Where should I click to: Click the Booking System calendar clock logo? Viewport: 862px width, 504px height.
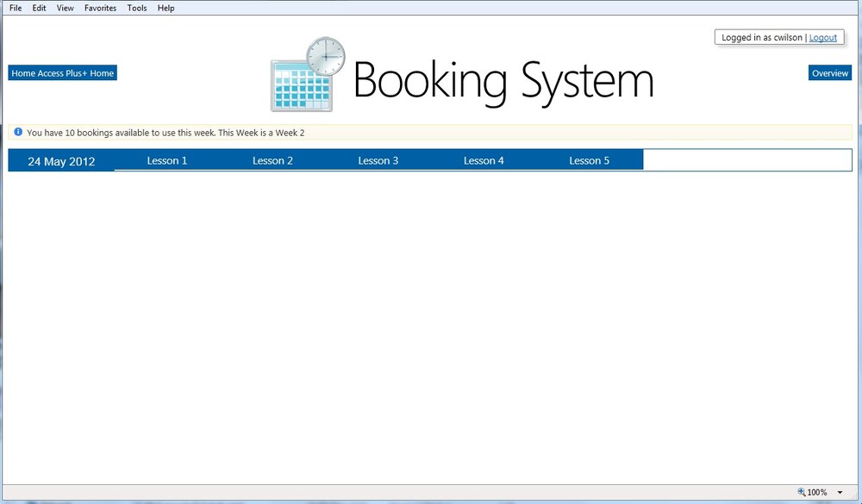[308, 74]
